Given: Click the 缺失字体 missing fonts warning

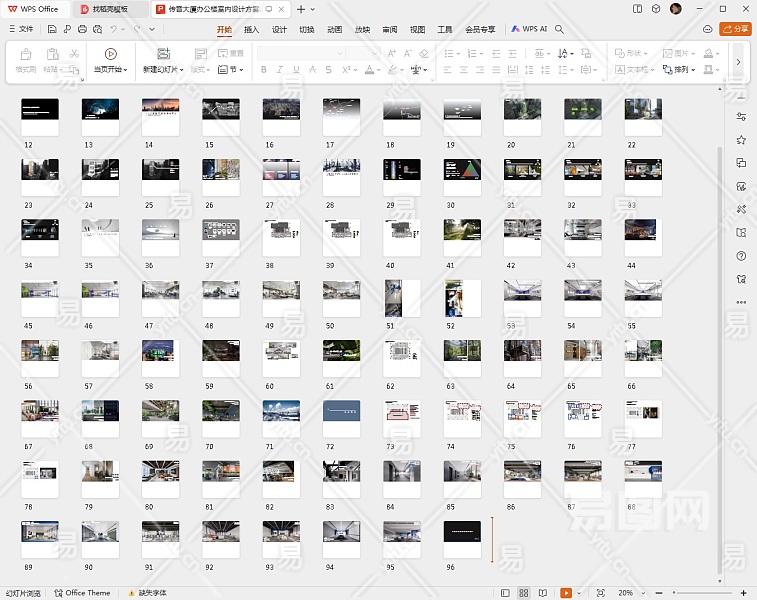Looking at the screenshot, I should (x=147, y=593).
